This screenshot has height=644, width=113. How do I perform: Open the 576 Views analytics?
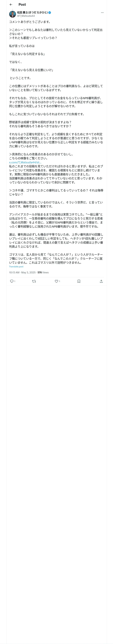pyautogui.click(x=43, y=272)
